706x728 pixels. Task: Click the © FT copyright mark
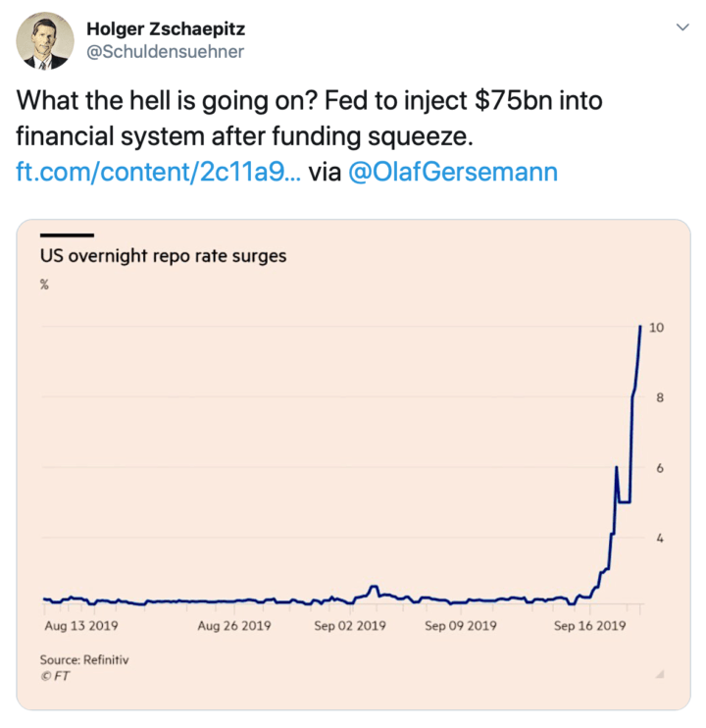55,676
